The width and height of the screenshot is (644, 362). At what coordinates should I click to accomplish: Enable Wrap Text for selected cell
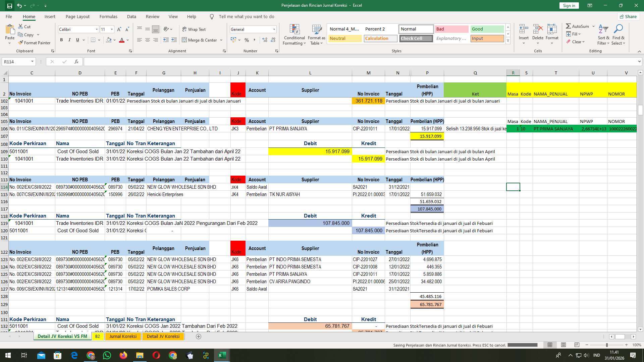tap(195, 29)
